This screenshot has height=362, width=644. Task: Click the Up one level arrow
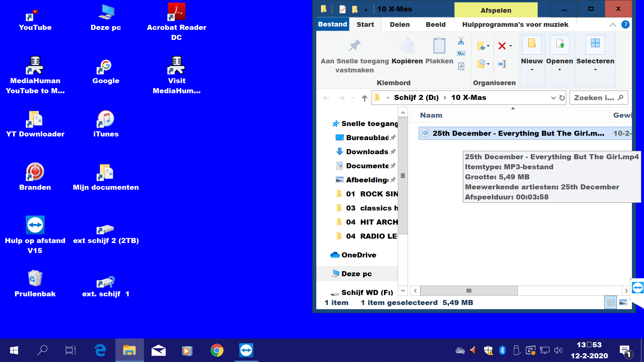click(x=365, y=98)
